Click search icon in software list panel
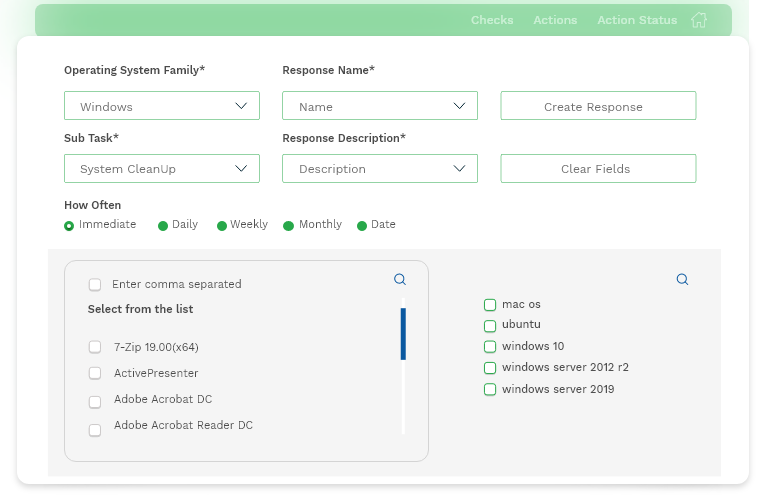 [x=400, y=279]
